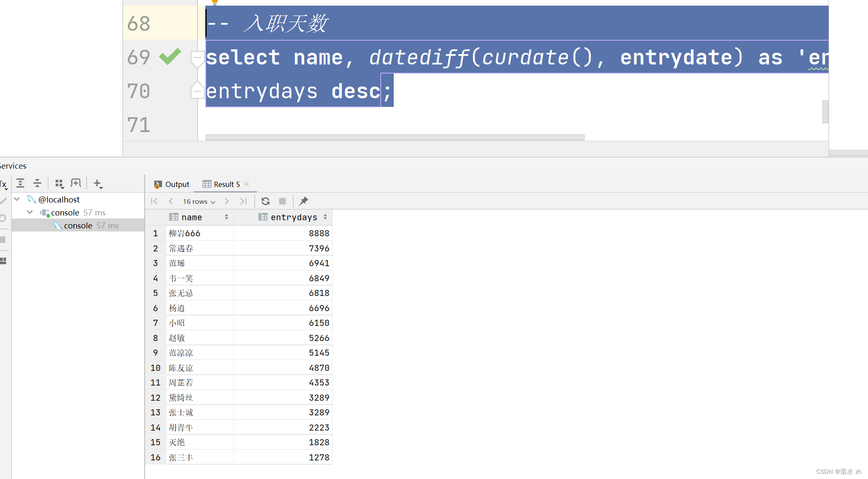Click the Open in New Tab services icon
The width and height of the screenshot is (868, 479).
tap(76, 183)
